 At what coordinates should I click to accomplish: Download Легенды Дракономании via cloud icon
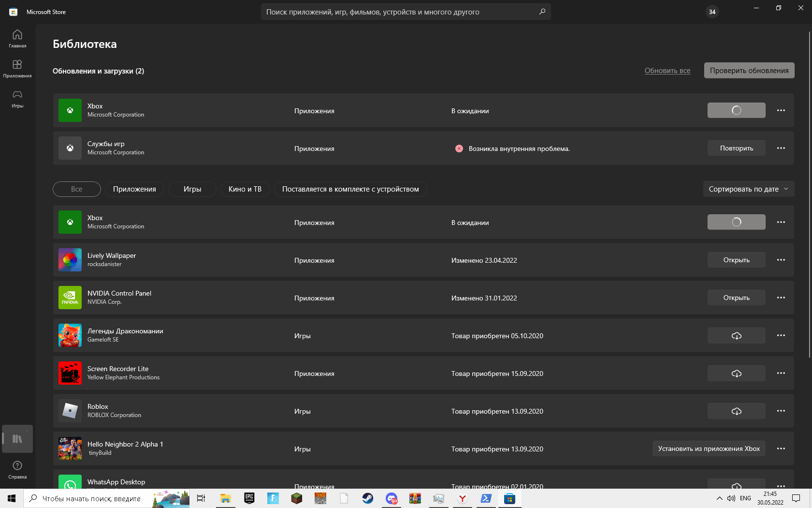tap(736, 335)
